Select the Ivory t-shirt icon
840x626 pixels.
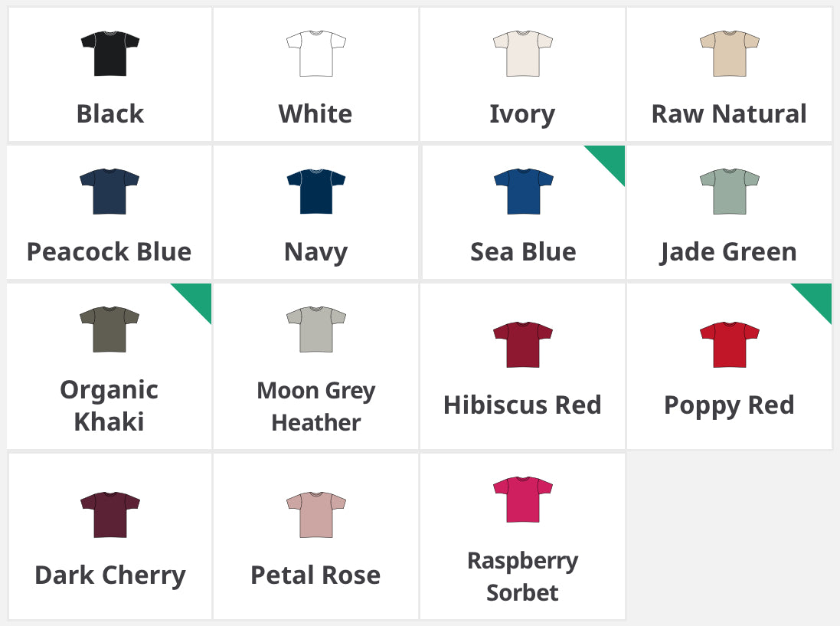pyautogui.click(x=522, y=54)
